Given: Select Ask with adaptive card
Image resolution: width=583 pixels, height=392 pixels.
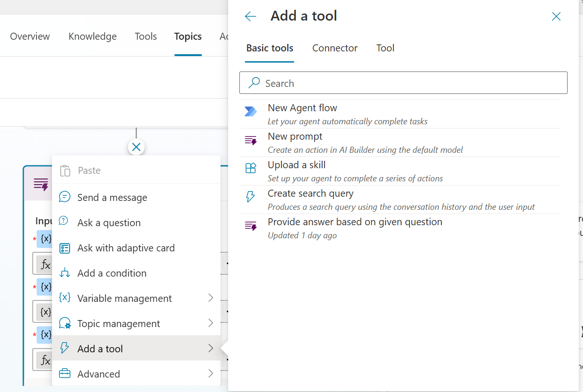Looking at the screenshot, I should 136,248.
